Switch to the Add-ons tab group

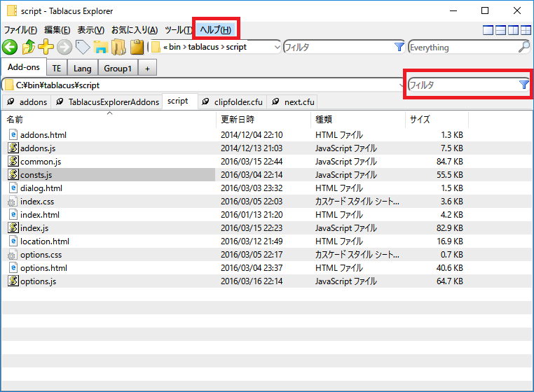(24, 67)
